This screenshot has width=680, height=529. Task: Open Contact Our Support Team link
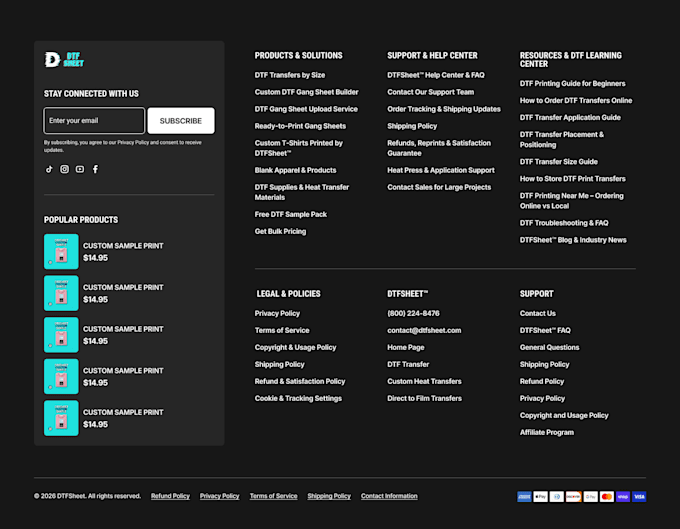click(x=431, y=92)
